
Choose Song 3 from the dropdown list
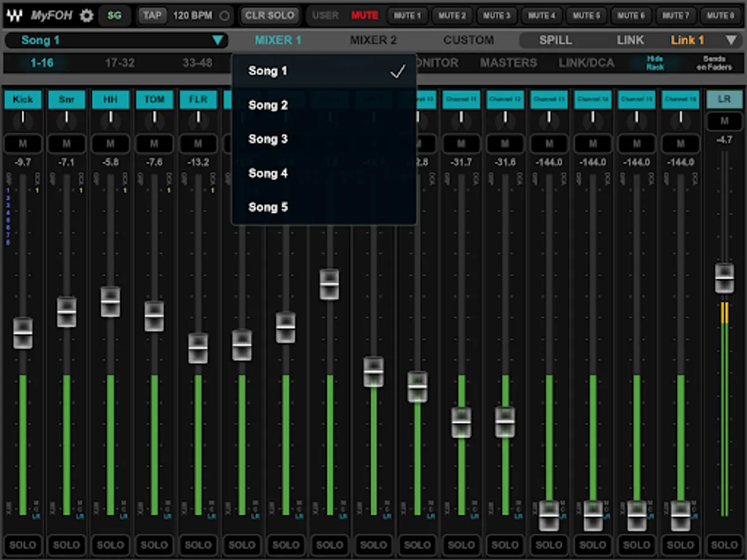(268, 139)
